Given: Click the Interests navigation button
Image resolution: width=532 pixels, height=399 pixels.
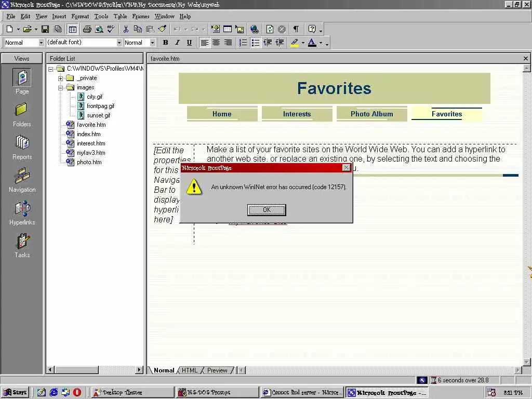Looking at the screenshot, I should pos(297,114).
